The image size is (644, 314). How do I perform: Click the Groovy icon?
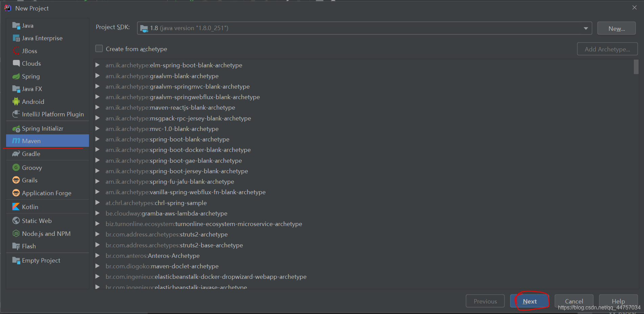tap(16, 167)
